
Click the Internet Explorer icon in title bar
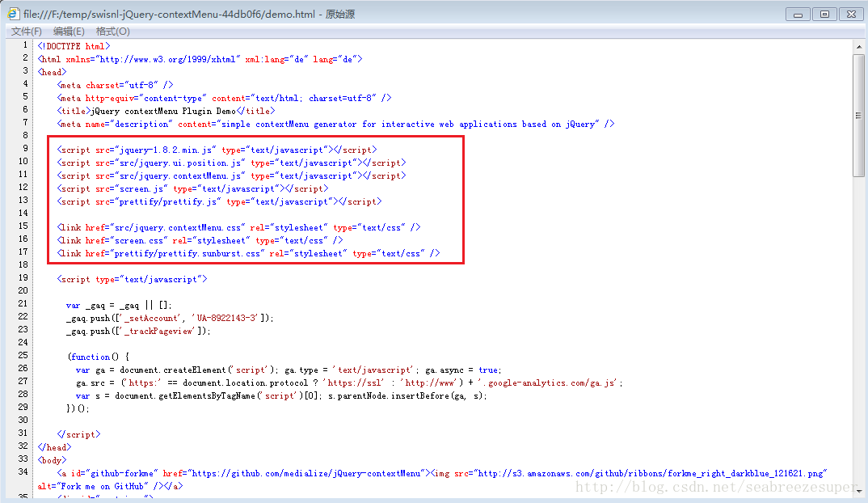tap(13, 14)
